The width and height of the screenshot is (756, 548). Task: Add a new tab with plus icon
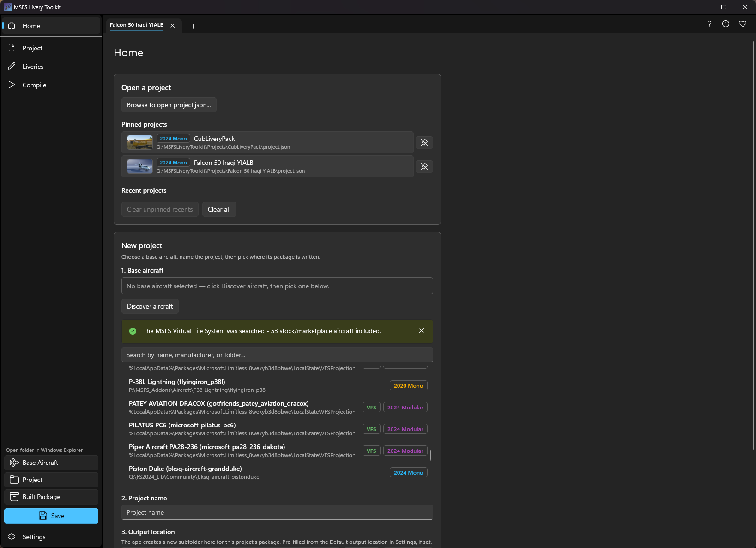pyautogui.click(x=193, y=26)
